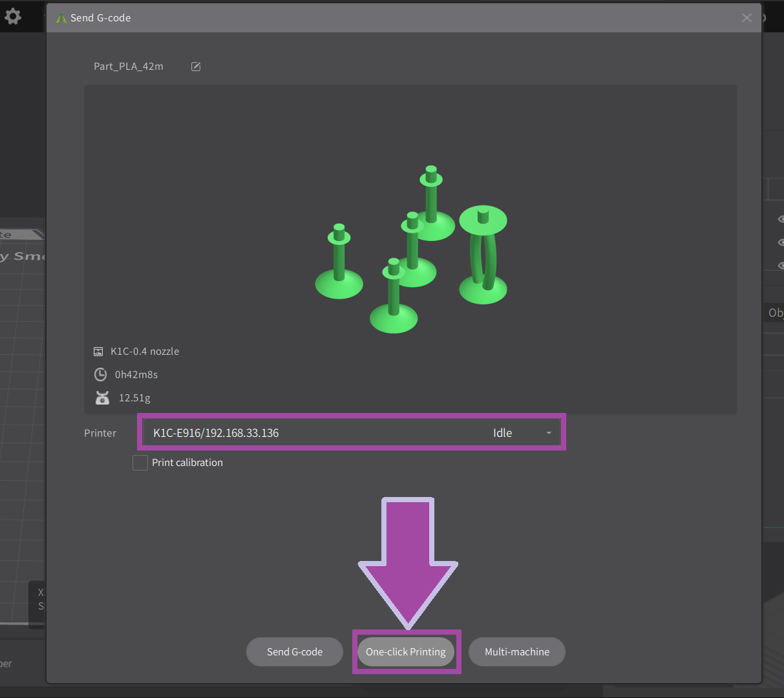784x698 pixels.
Task: Click the arrow on the Printer dropdown
Action: (549, 433)
